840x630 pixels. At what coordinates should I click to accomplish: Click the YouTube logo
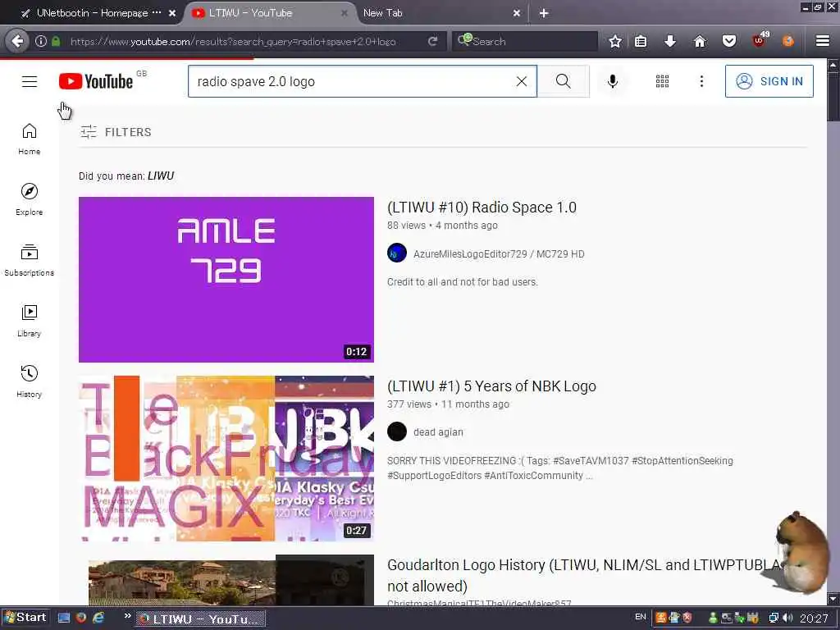[97, 81]
